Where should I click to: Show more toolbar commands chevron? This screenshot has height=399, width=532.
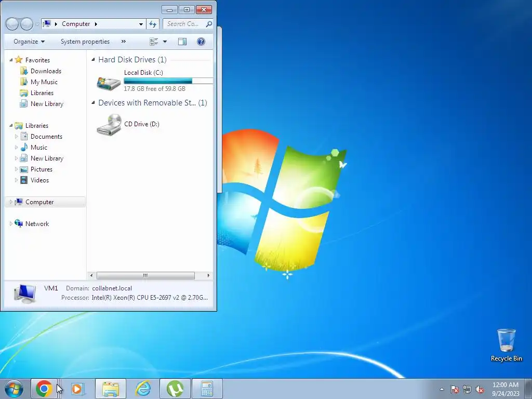tap(124, 42)
